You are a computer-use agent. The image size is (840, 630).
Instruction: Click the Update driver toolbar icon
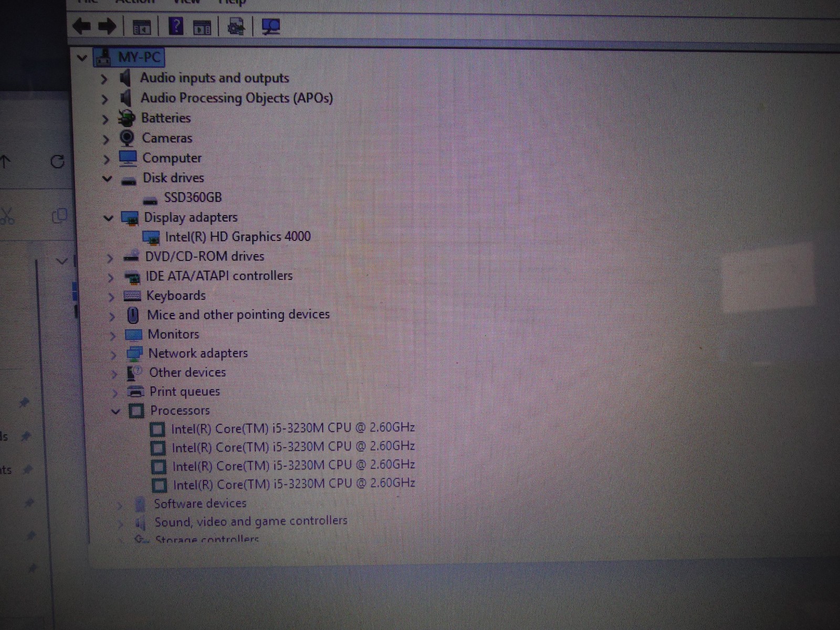tap(236, 26)
